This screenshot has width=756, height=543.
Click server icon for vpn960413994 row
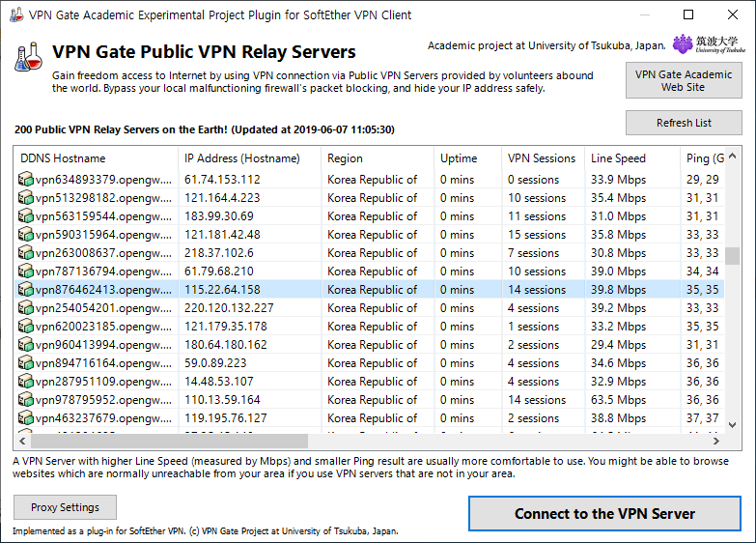[25, 345]
